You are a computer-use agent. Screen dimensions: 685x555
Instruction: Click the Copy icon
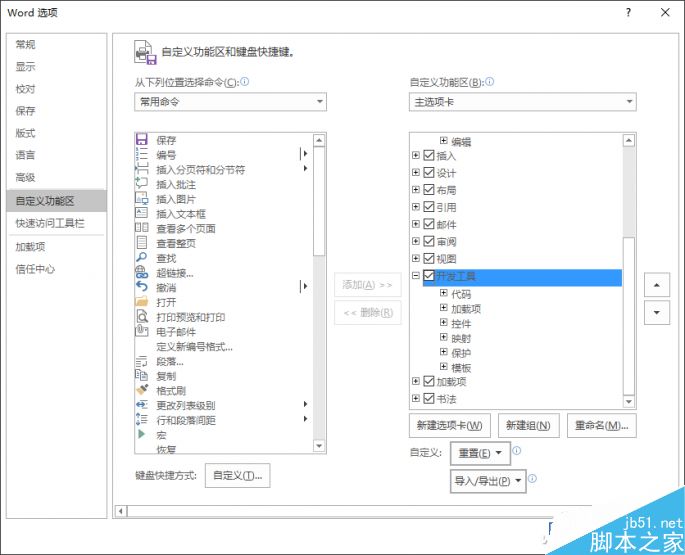[x=142, y=375]
